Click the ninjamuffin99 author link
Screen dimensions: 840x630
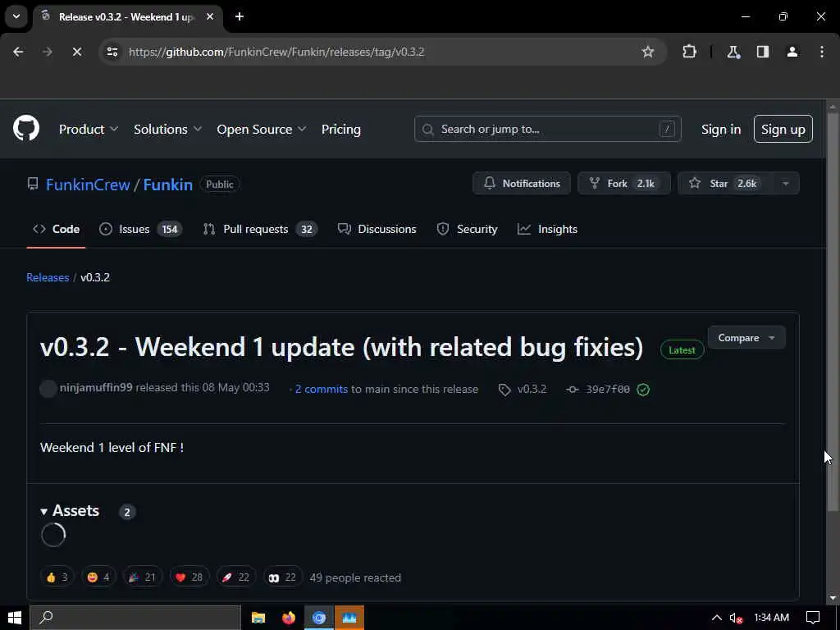point(96,387)
